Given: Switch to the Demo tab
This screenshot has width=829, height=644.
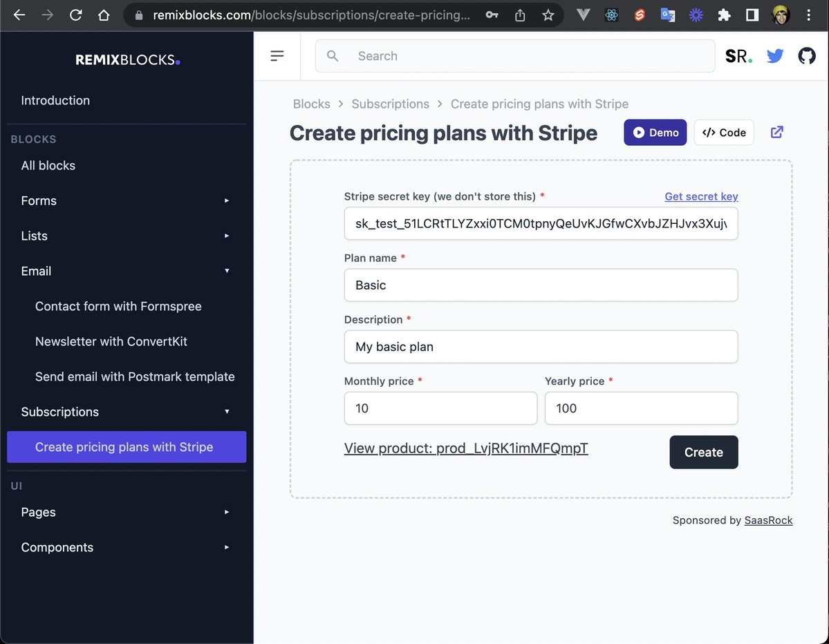Looking at the screenshot, I should pos(655,133).
